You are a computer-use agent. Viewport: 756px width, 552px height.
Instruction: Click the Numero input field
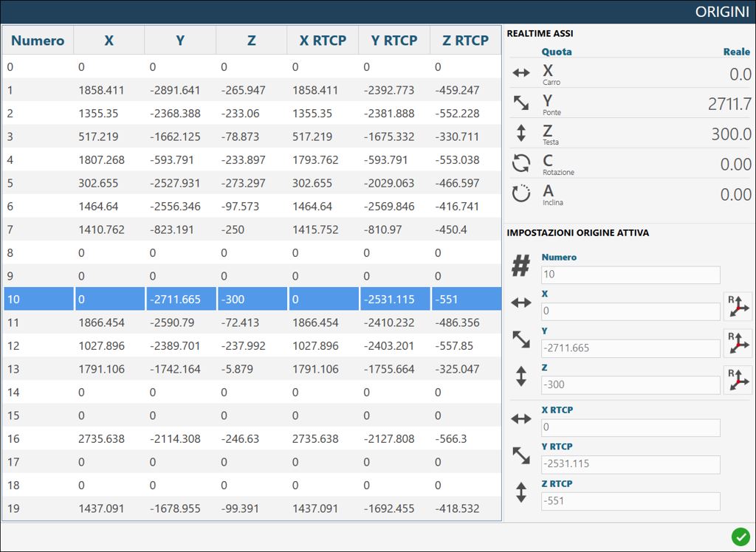point(630,275)
